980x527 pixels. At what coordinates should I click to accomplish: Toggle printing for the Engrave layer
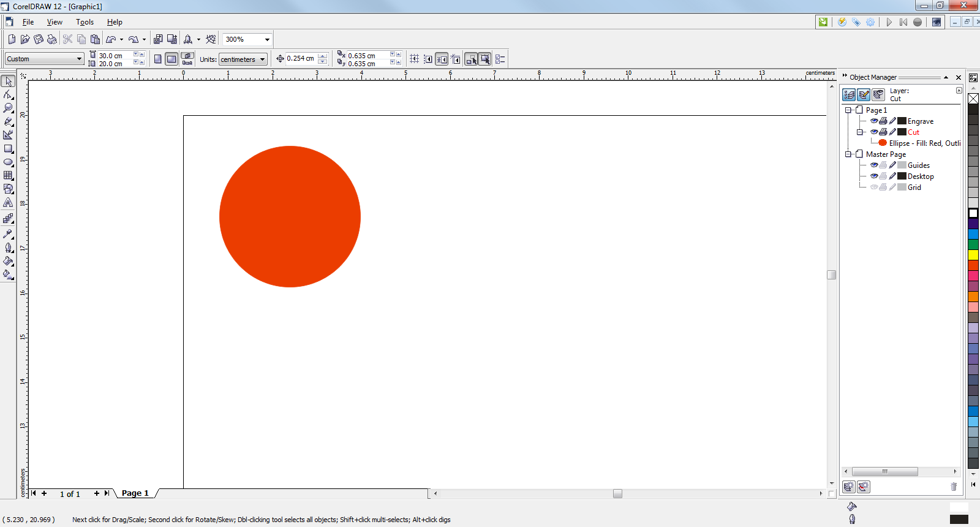pyautogui.click(x=883, y=121)
